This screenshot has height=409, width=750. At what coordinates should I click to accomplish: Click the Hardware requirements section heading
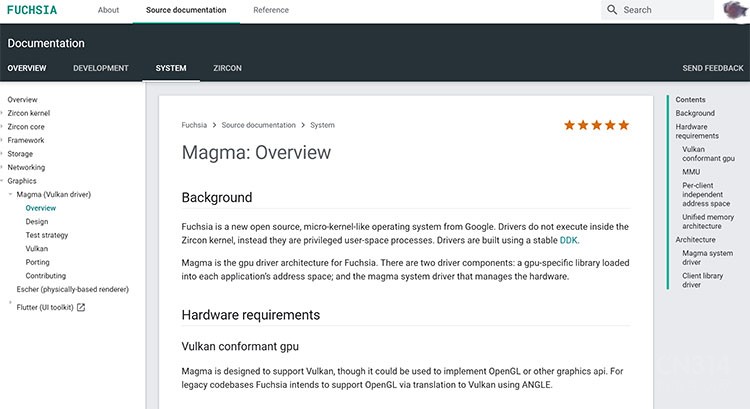pyautogui.click(x=251, y=315)
